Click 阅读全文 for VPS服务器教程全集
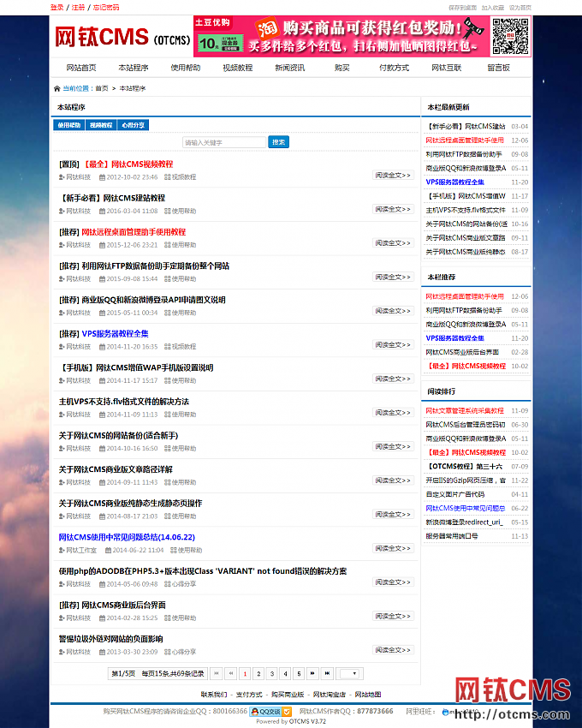The image size is (582, 728). (393, 345)
